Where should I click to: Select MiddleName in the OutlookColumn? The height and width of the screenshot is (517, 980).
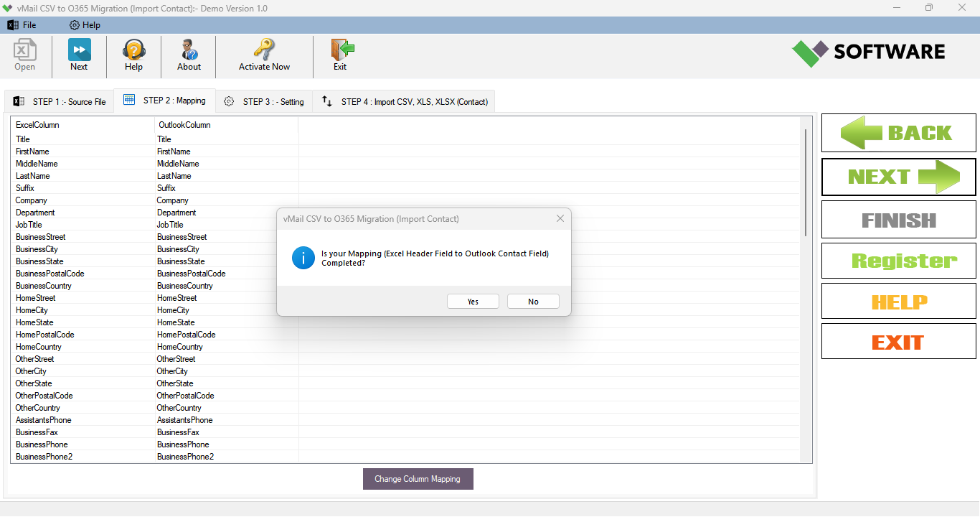(x=178, y=164)
